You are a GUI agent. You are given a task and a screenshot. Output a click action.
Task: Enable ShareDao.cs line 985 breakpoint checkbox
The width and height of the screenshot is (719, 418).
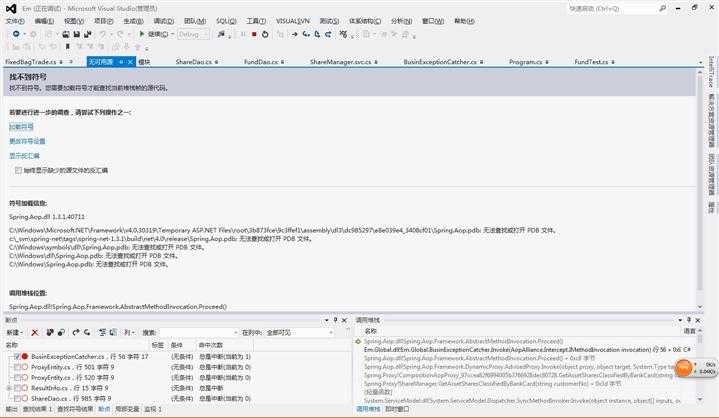coord(17,399)
